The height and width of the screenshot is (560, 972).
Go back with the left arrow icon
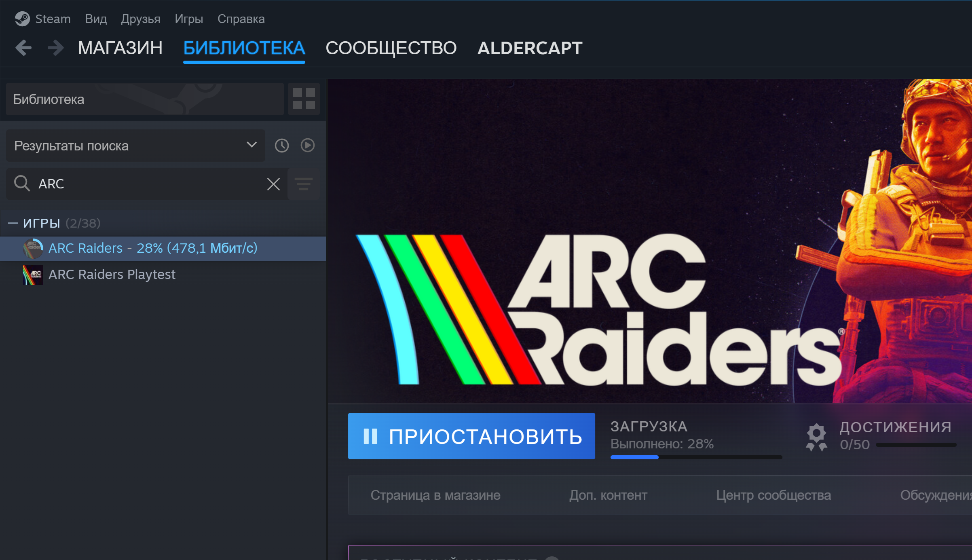tap(23, 48)
